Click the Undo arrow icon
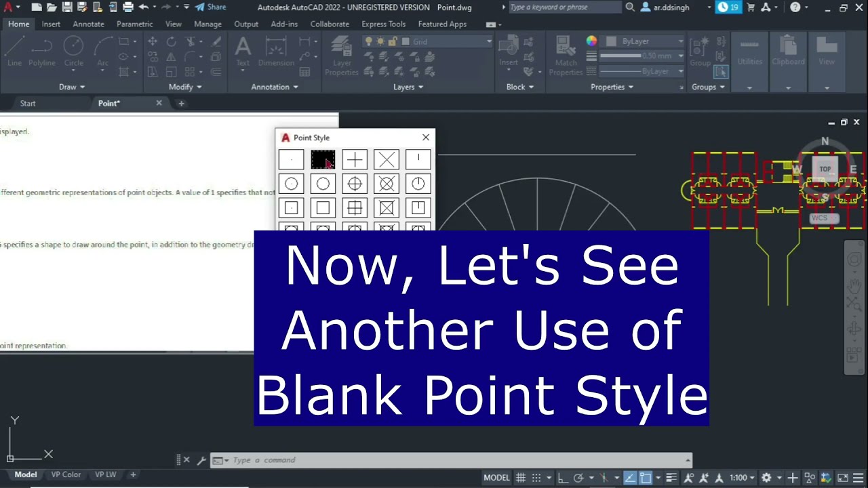868x488 pixels. [x=143, y=7]
